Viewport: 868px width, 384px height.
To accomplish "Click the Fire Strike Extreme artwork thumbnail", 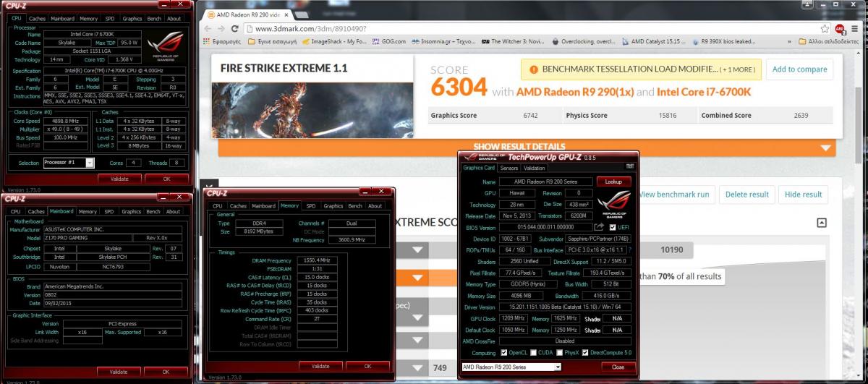I will tap(312, 101).
